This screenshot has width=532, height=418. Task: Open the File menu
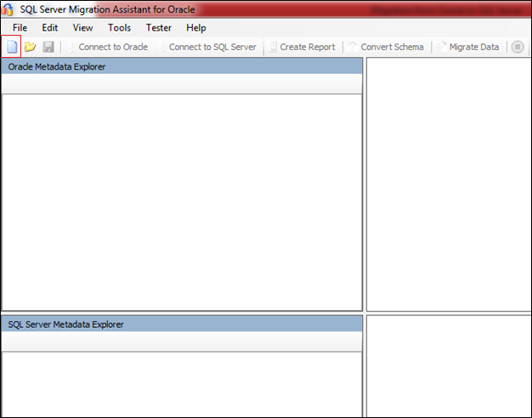click(20, 27)
